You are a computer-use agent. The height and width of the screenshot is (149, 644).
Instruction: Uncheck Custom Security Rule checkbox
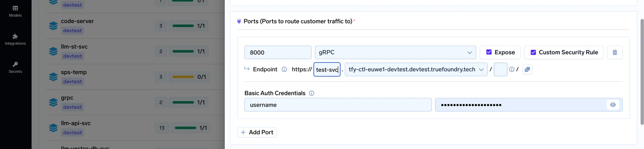533,52
